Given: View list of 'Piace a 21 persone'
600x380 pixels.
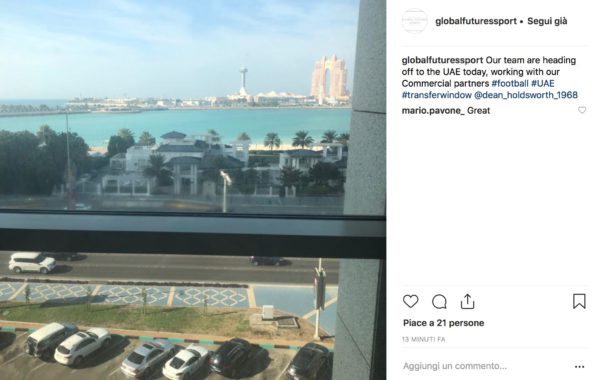Looking at the screenshot, I should point(443,323).
